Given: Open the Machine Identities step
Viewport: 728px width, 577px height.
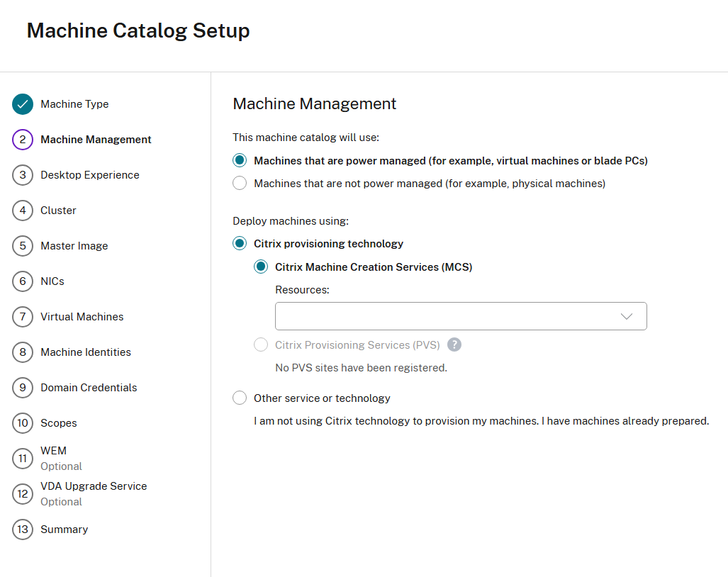Looking at the screenshot, I should point(85,352).
